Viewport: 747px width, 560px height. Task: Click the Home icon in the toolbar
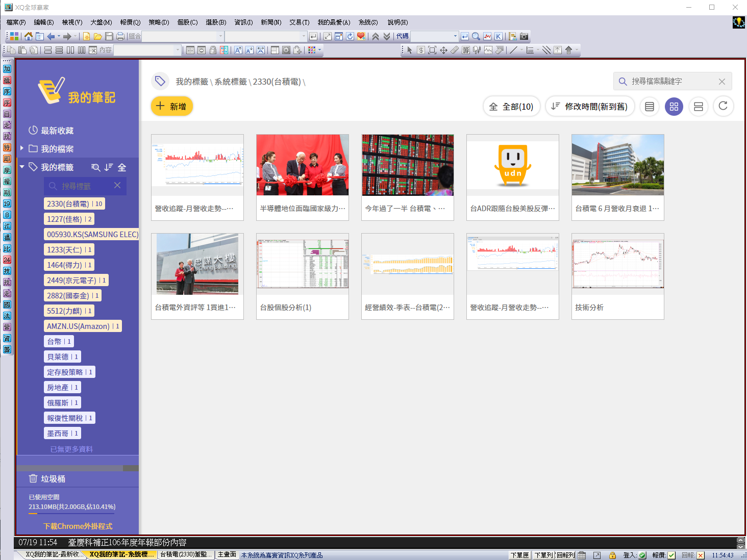(x=28, y=36)
